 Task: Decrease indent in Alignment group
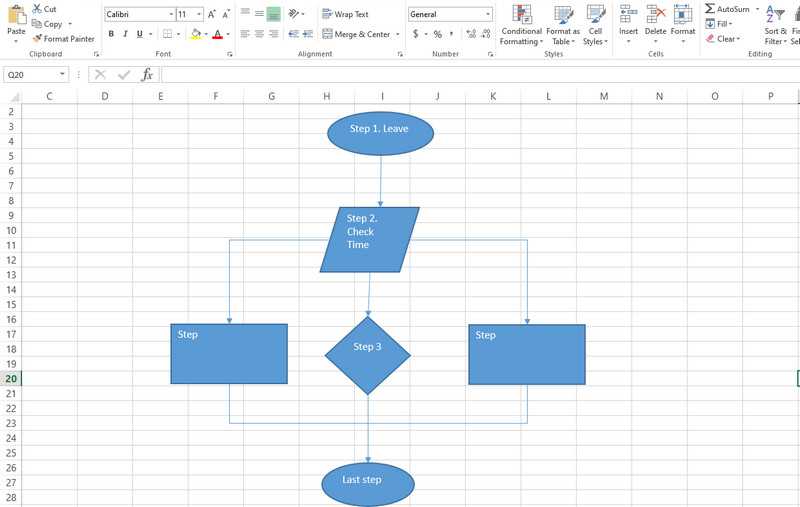point(293,34)
